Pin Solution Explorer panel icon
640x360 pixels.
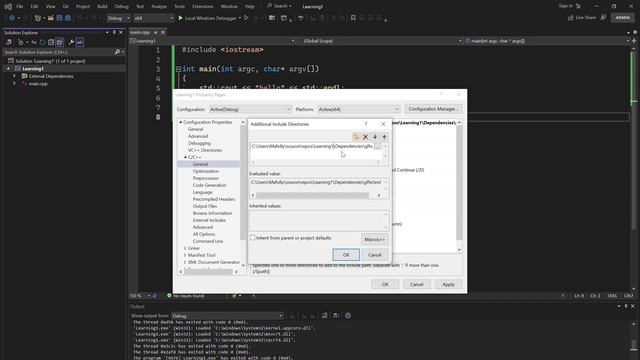point(114,32)
